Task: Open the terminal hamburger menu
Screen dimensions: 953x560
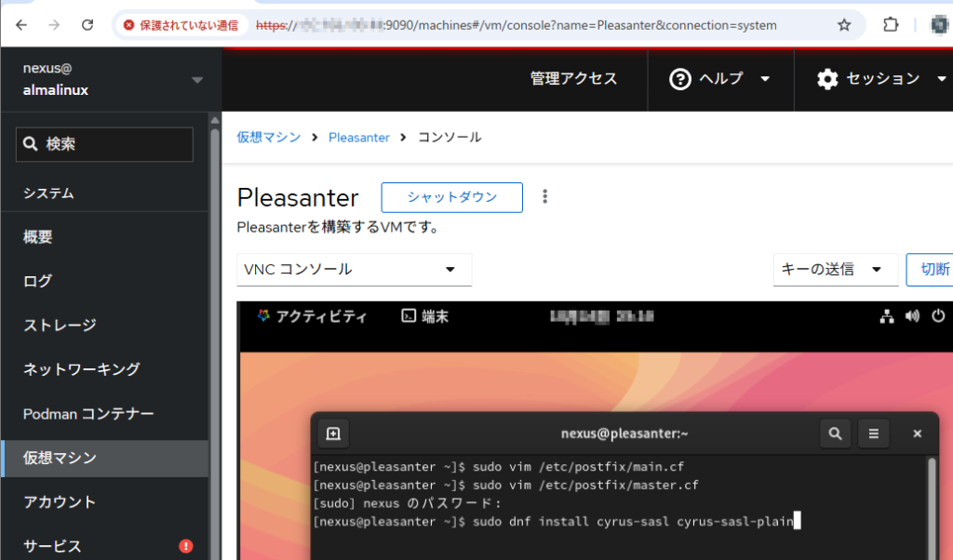Action: (873, 433)
